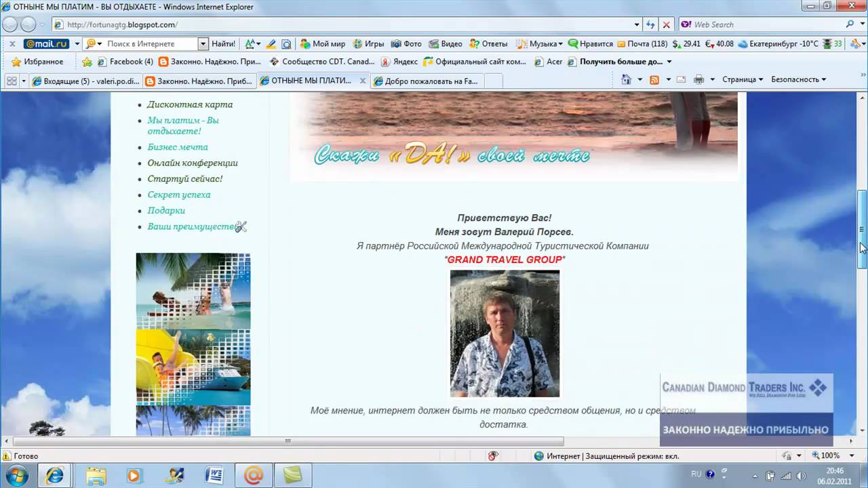Open the Дисконтная карта sidebar link
The height and width of the screenshot is (488, 868).
[190, 104]
